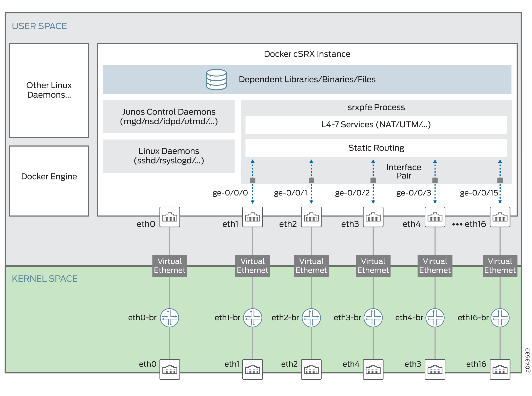Click the eth3-br bridge router icon
This screenshot has height=396, width=532.
pos(373,318)
